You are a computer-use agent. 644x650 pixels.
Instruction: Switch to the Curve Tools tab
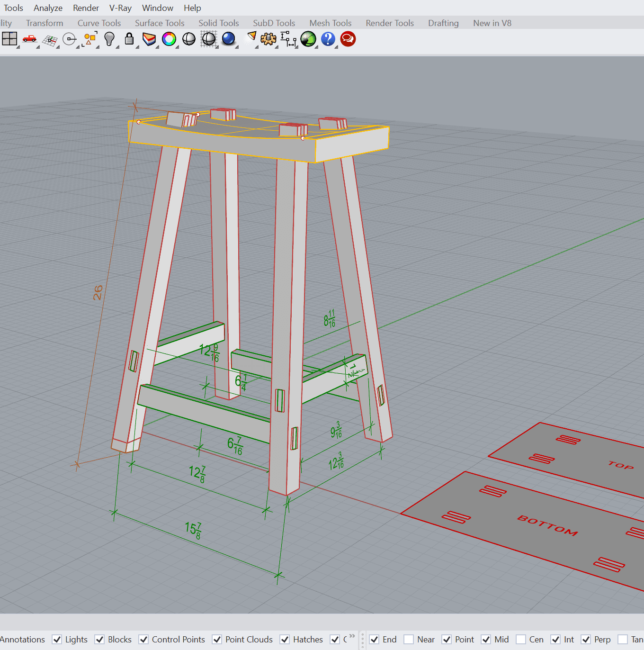click(x=99, y=23)
